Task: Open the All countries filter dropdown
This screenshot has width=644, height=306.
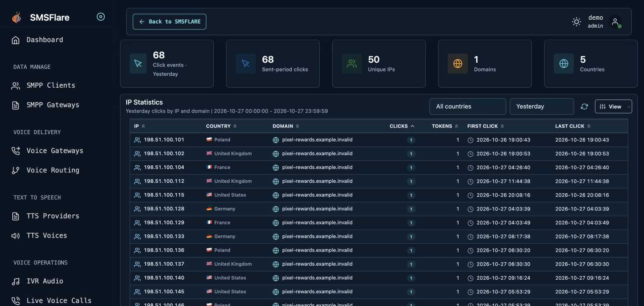Action: [468, 107]
